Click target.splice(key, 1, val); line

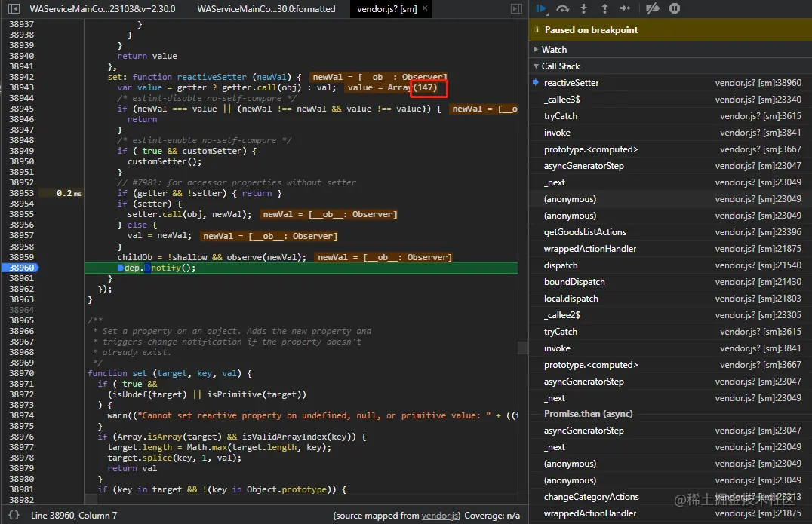(174, 458)
